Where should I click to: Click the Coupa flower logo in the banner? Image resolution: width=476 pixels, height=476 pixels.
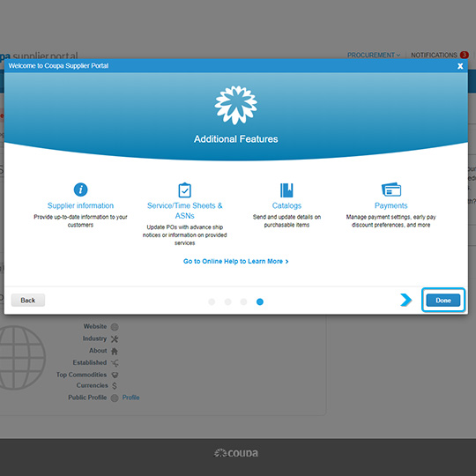(x=236, y=105)
